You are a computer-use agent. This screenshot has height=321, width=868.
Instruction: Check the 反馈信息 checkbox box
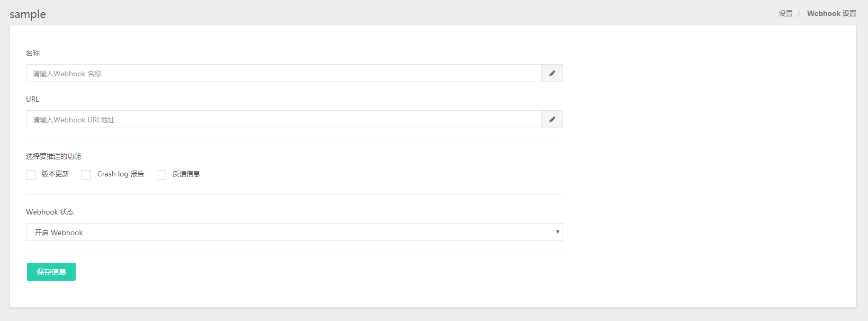click(161, 175)
